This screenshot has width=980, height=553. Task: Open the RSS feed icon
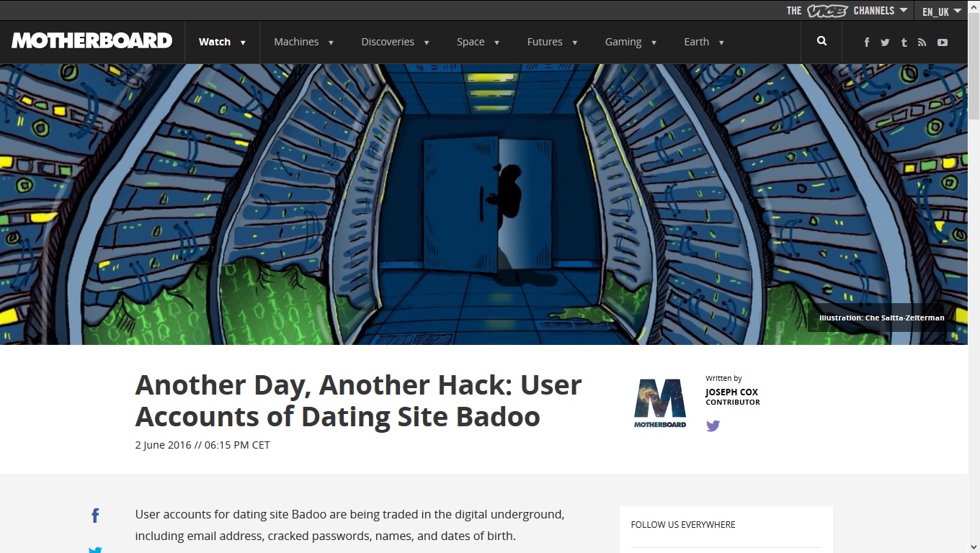click(922, 42)
